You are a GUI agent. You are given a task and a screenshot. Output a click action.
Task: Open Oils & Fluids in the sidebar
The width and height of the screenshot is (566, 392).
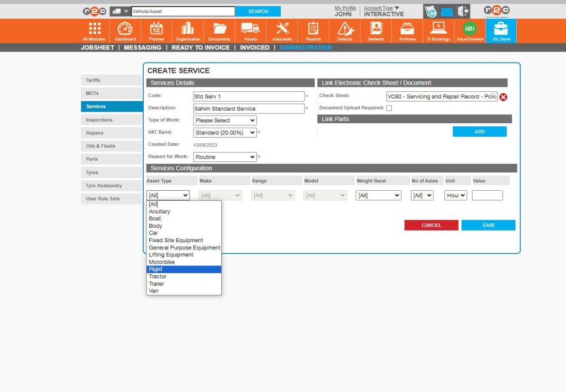[112, 146]
